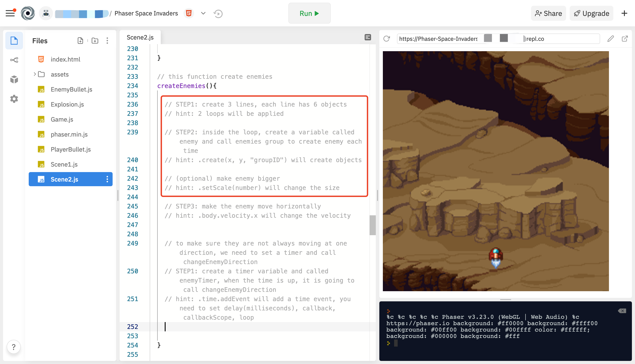Open the preview in a new tab
The width and height of the screenshot is (635, 364).
[x=624, y=39]
